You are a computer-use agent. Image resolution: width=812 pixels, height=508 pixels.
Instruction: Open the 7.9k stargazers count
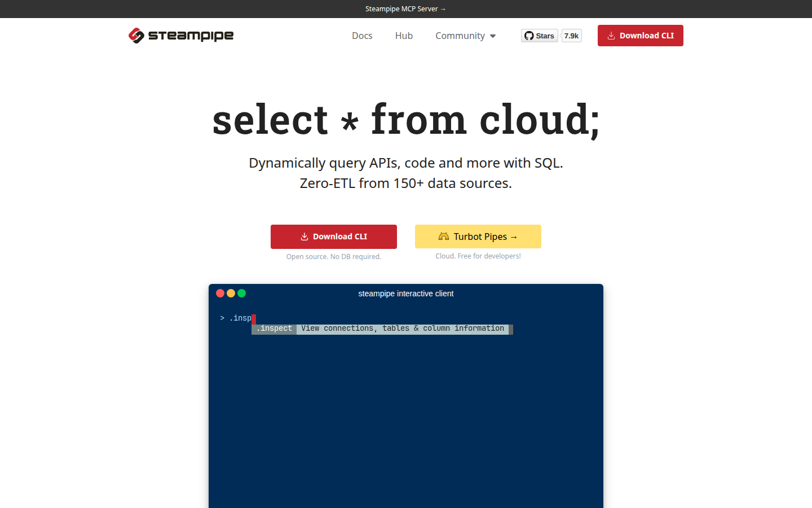pyautogui.click(x=571, y=36)
